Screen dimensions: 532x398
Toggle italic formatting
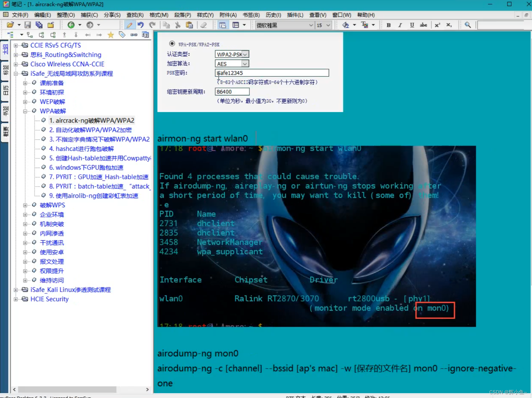pyautogui.click(x=400, y=25)
